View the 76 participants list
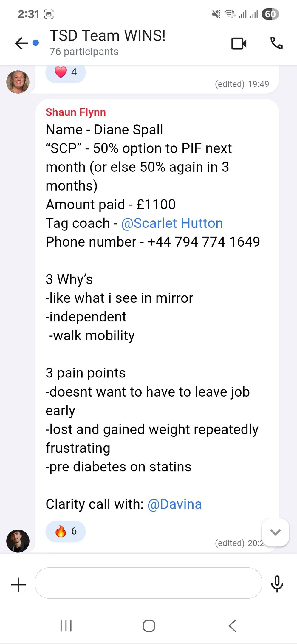Viewport: 297px width, 644px height. pyautogui.click(x=84, y=52)
